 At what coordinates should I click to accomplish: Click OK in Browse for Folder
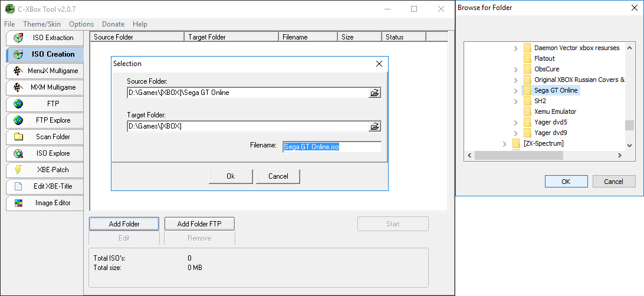[566, 182]
